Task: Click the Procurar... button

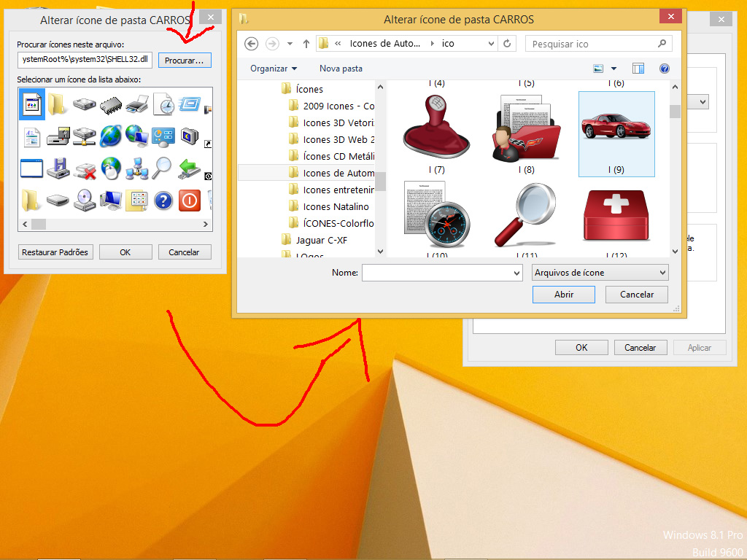Action: click(x=185, y=61)
